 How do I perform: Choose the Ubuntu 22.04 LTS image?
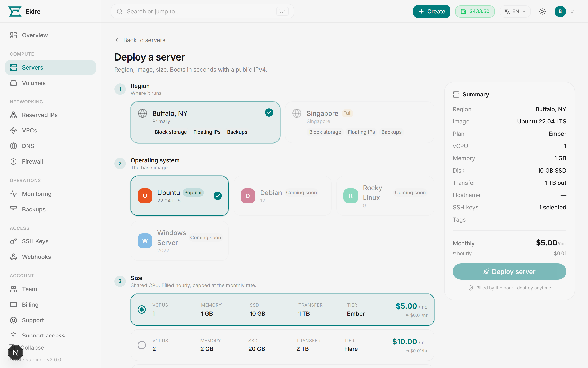coord(179,196)
